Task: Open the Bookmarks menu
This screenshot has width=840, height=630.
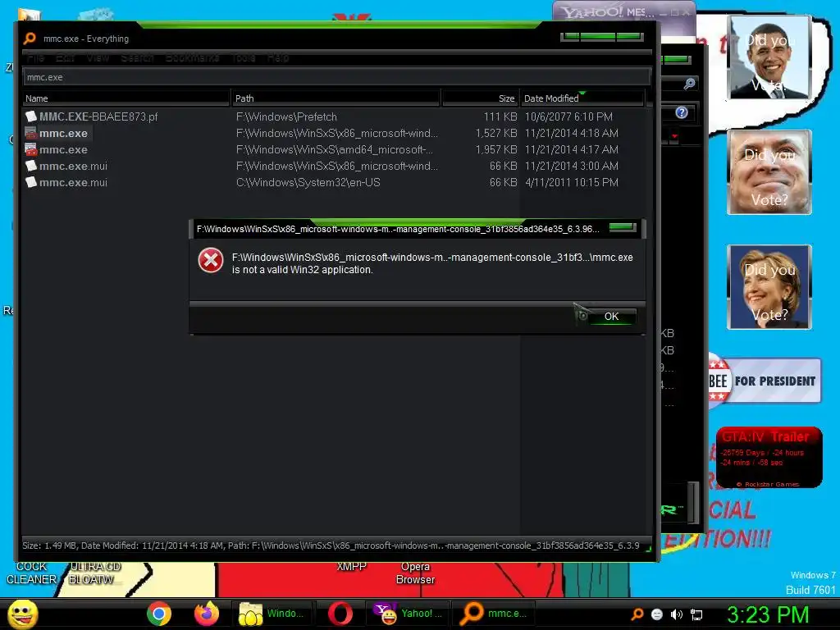Action: pyautogui.click(x=192, y=58)
